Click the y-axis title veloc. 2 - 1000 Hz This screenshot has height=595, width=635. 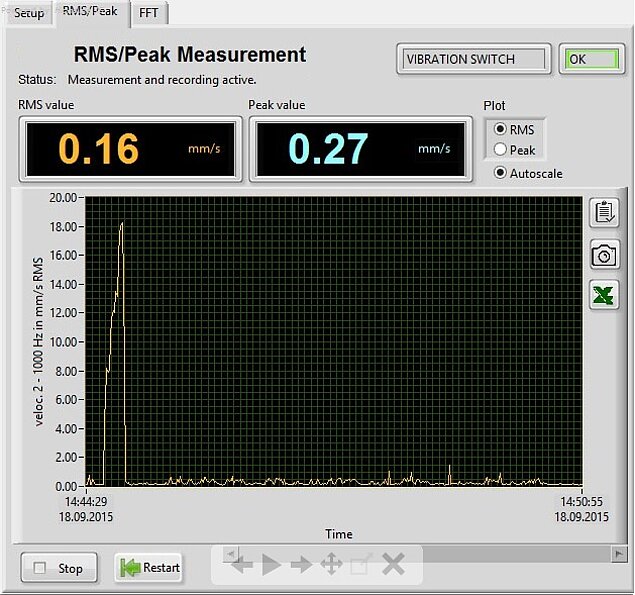tap(38, 341)
